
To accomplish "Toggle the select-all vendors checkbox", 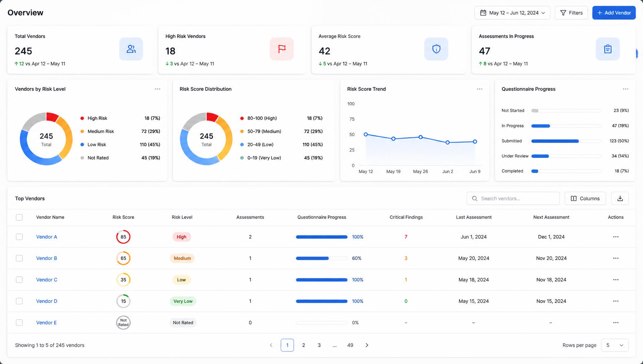I will (x=19, y=217).
